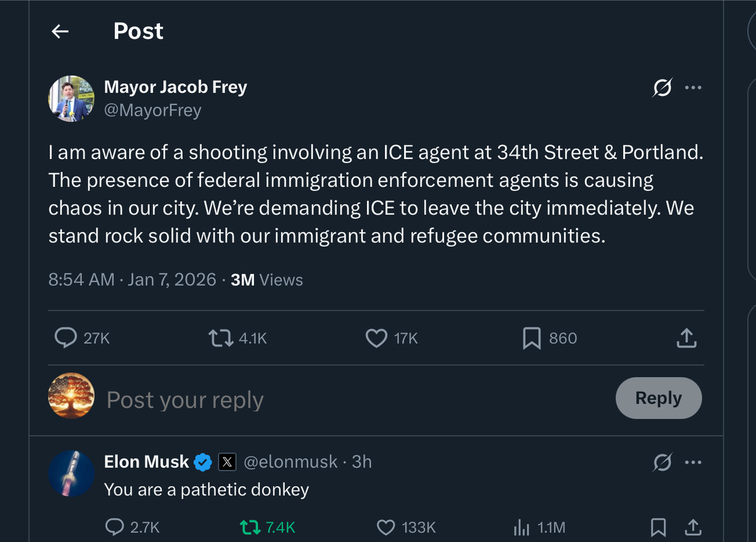The height and width of the screenshot is (542, 756).
Task: Click the Grok icon on Mayor Frey's post
Action: coord(662,88)
